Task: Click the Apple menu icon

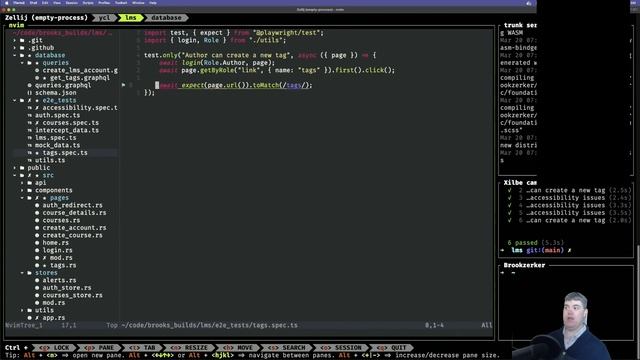Action: click(x=7, y=3)
